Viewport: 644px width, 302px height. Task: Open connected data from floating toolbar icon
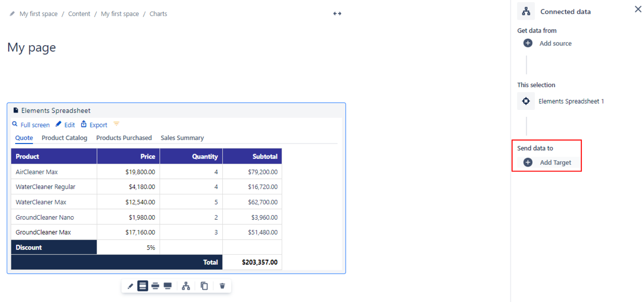point(186,286)
